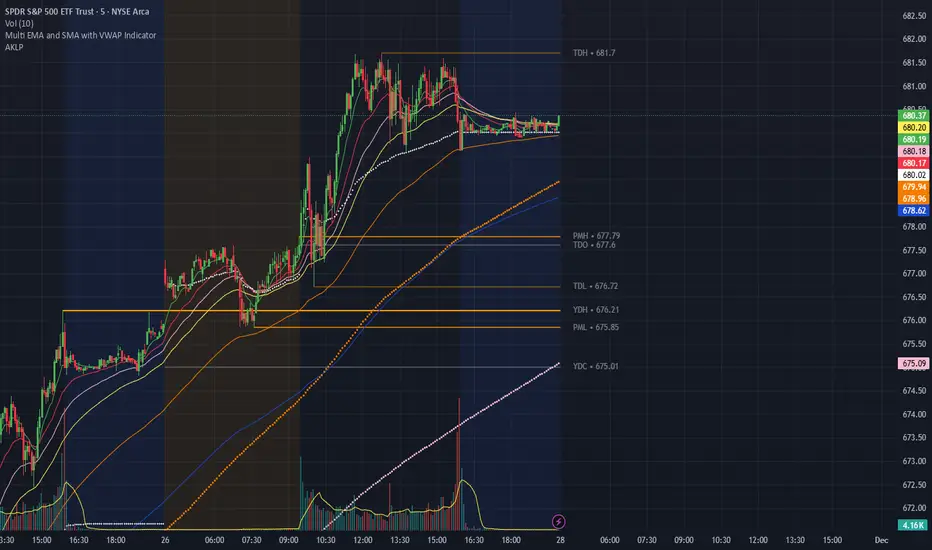Click the 28 date label on time axis
The width and height of the screenshot is (932, 550).
point(560,540)
